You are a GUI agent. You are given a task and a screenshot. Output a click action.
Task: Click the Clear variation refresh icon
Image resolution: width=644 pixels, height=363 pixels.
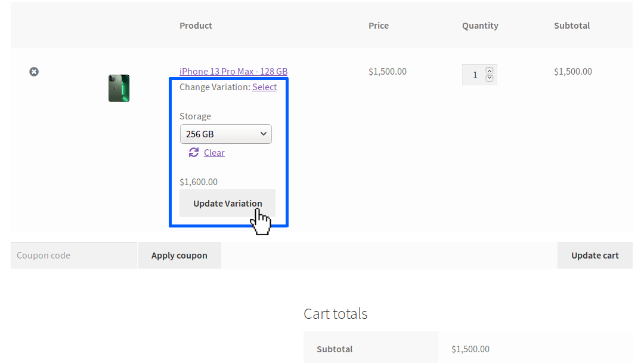[193, 152]
